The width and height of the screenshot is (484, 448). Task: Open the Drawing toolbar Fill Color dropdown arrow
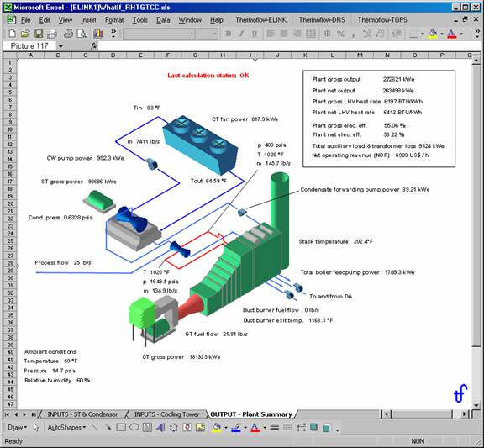[x=226, y=428]
